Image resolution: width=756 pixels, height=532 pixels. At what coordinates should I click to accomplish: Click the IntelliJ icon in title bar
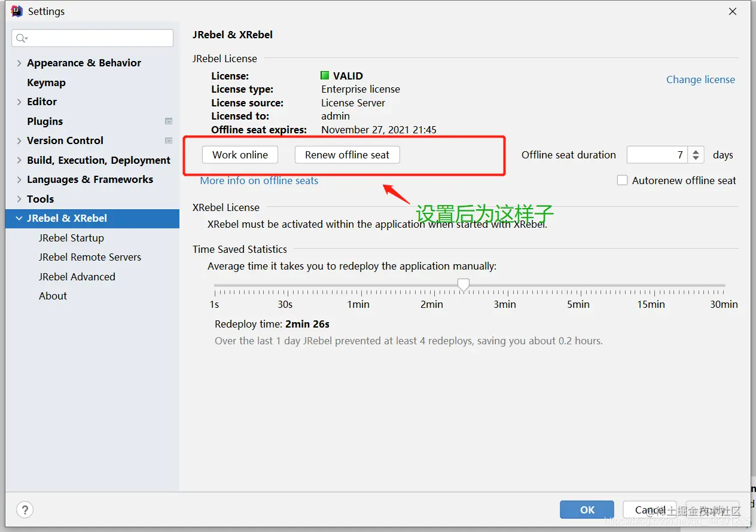pos(17,11)
